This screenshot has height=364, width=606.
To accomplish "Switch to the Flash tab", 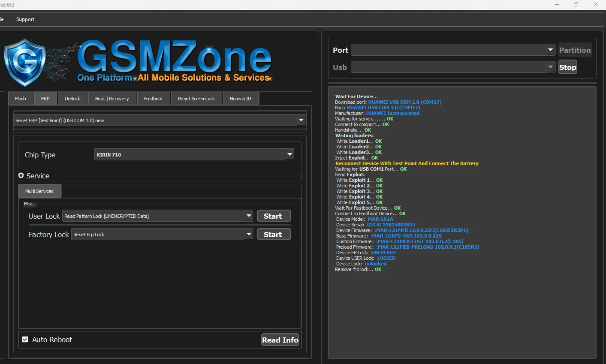I will point(21,99).
